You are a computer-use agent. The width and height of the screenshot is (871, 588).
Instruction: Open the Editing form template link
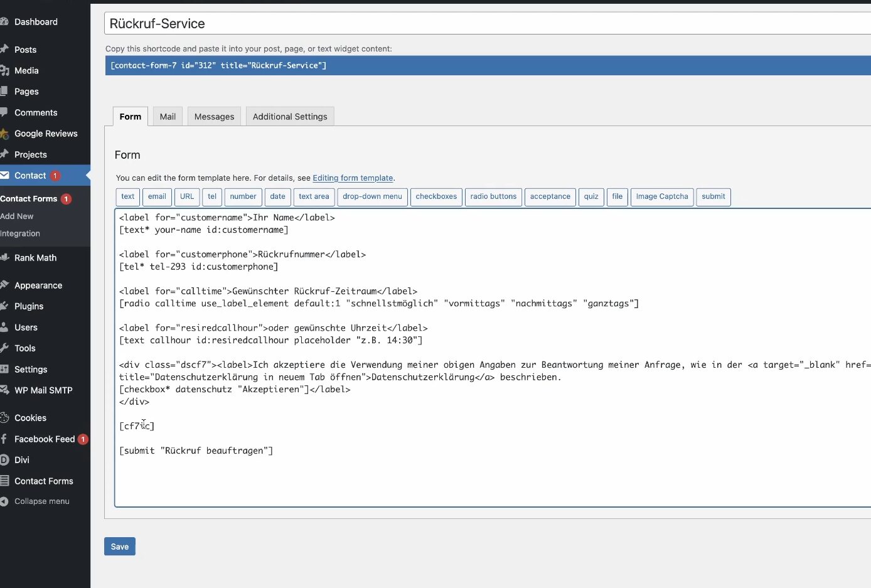pos(353,178)
